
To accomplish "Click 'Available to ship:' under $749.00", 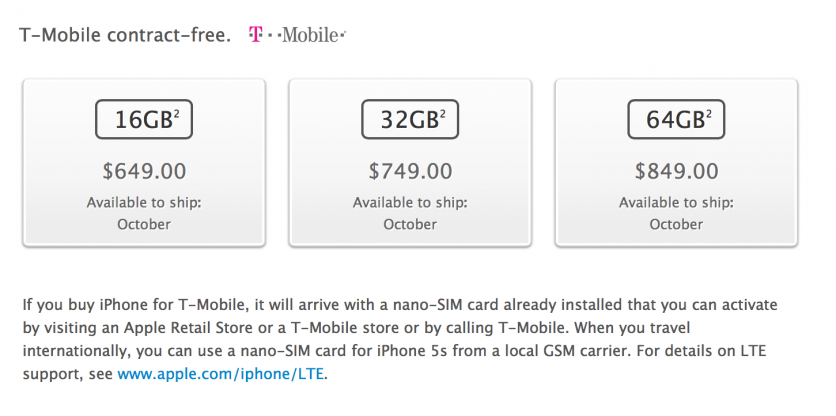I will pyautogui.click(x=410, y=203).
